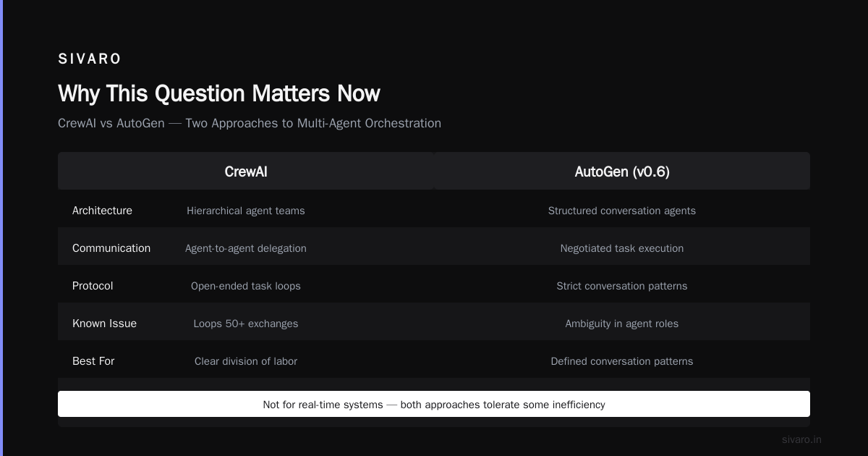Click the white 'Not for real-time systems' banner
The image size is (868, 456).
[434, 404]
